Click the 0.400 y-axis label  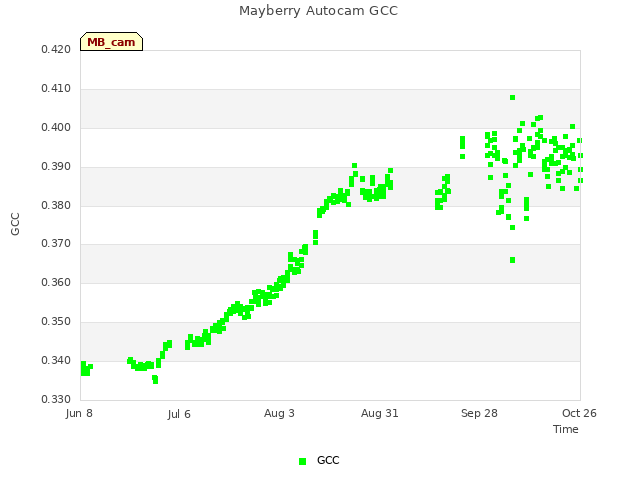coord(56,127)
